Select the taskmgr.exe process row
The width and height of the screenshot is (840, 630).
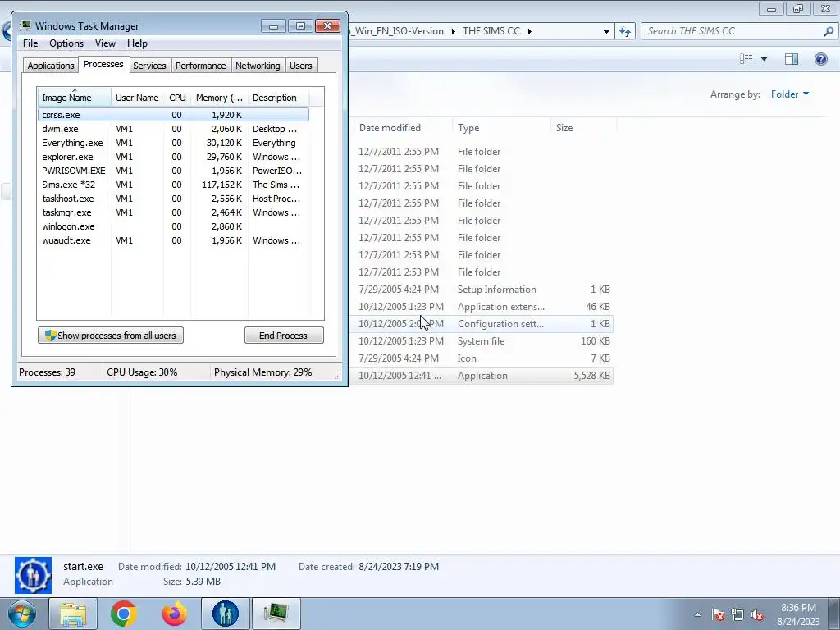pos(174,212)
